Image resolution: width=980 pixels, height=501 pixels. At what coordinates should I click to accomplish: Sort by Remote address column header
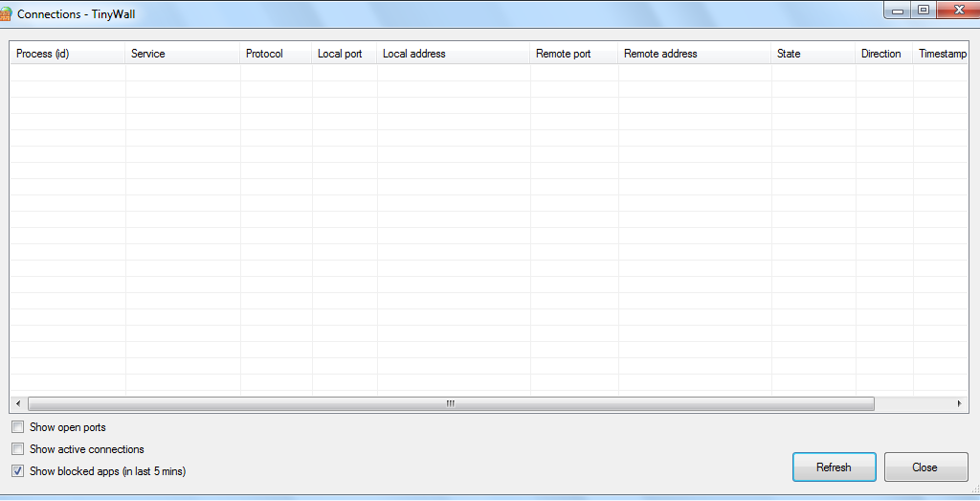click(695, 53)
